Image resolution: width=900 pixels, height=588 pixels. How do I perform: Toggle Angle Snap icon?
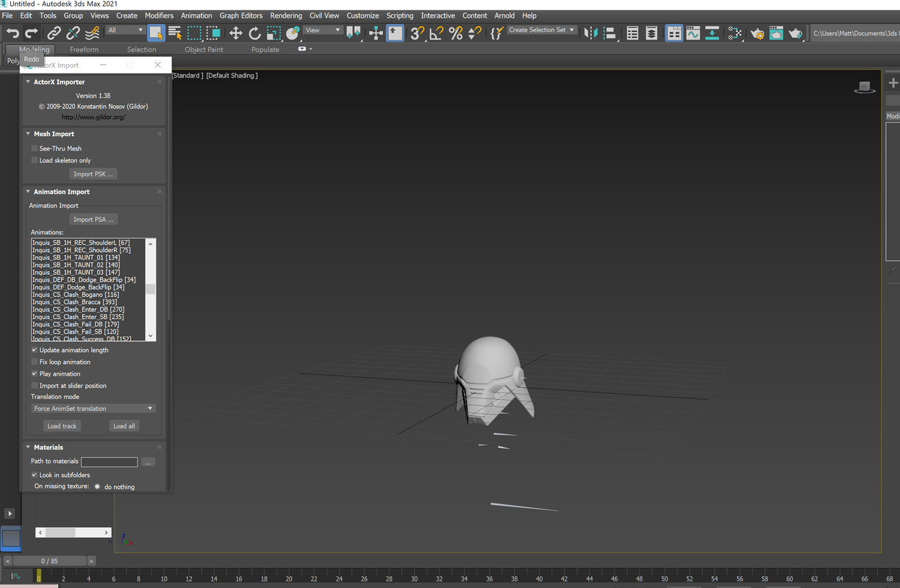coord(437,33)
